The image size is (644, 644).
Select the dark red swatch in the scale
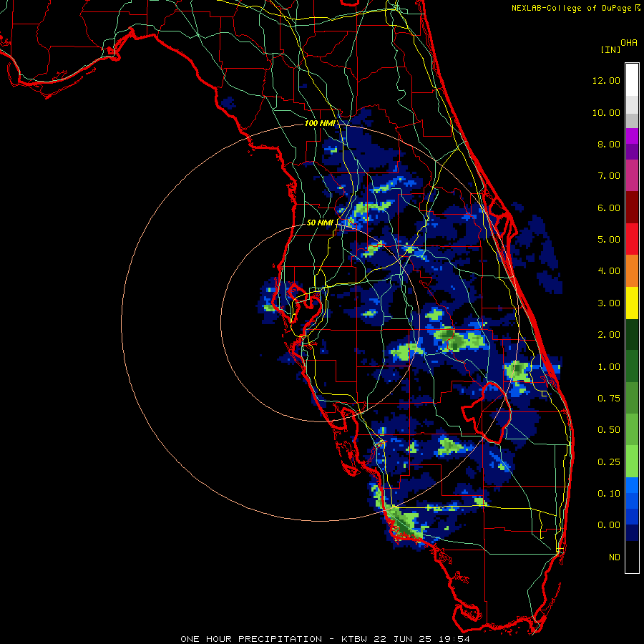pyautogui.click(x=632, y=208)
